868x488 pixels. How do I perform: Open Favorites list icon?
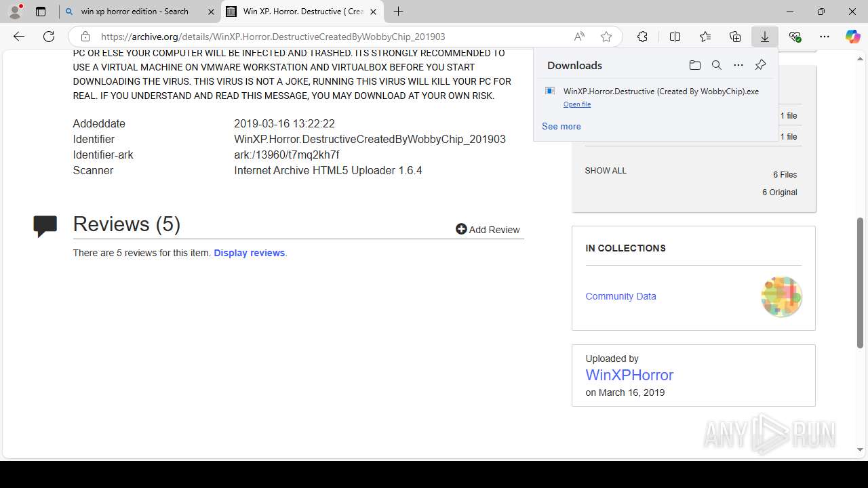tap(705, 37)
